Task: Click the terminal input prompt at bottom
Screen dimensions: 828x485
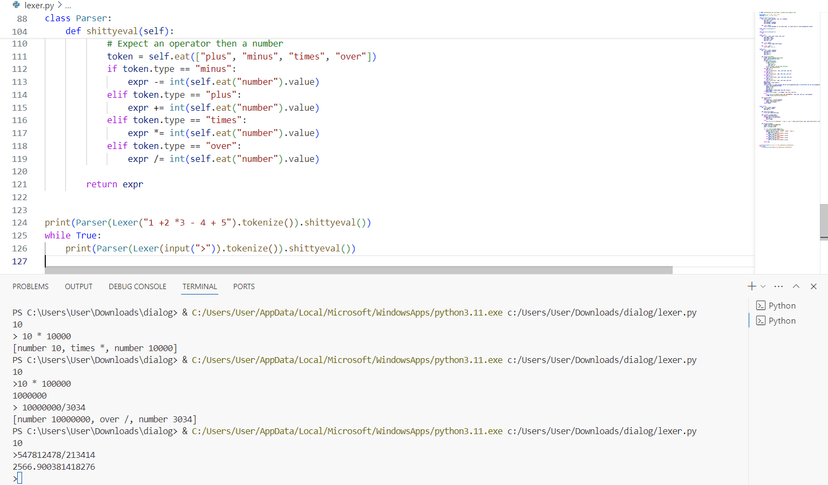Action: (x=18, y=478)
